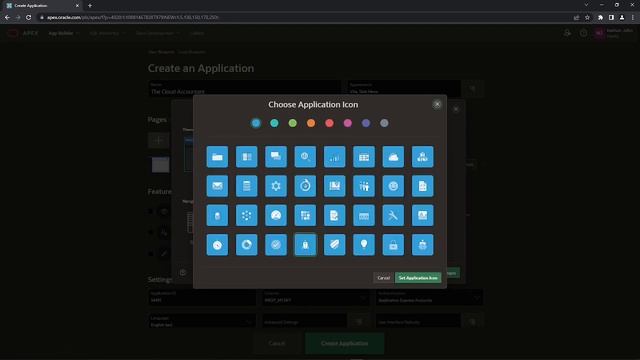Choose the lined list document icon
This screenshot has height=360, width=640.
click(x=247, y=186)
